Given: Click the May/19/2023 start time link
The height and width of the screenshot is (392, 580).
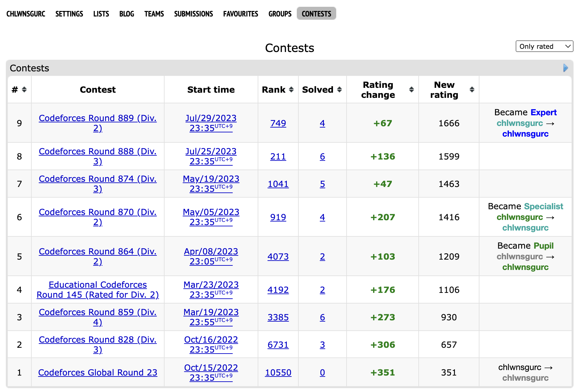Looking at the screenshot, I should tap(211, 184).
